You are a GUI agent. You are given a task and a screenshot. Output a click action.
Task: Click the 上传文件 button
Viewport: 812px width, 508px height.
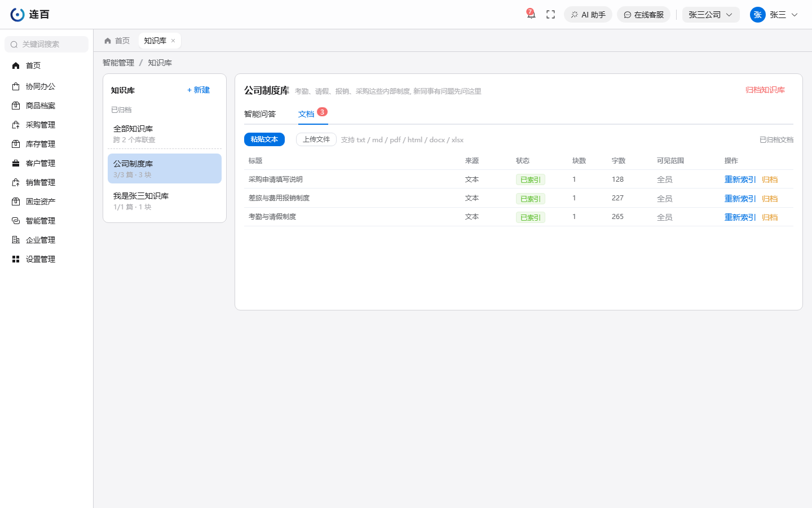pos(316,139)
